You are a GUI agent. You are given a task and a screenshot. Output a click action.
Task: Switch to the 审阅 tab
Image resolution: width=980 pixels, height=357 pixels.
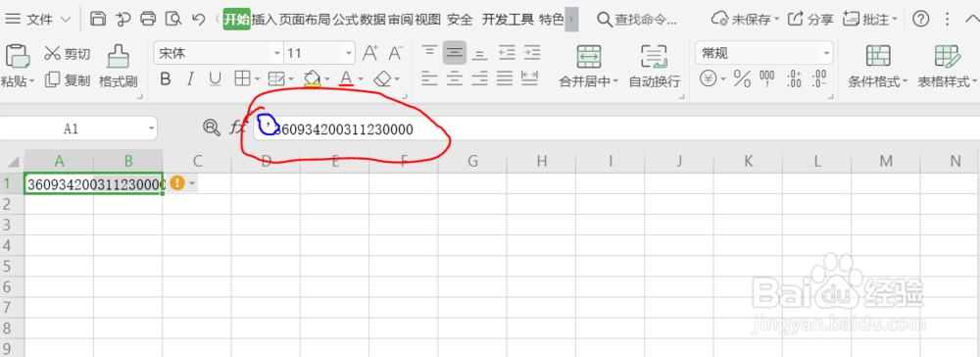pos(400,20)
